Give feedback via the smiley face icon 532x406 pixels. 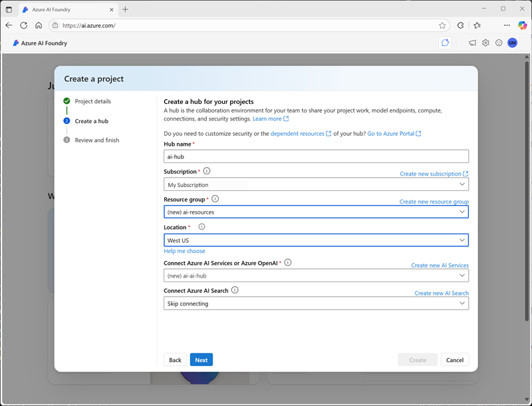tap(499, 43)
